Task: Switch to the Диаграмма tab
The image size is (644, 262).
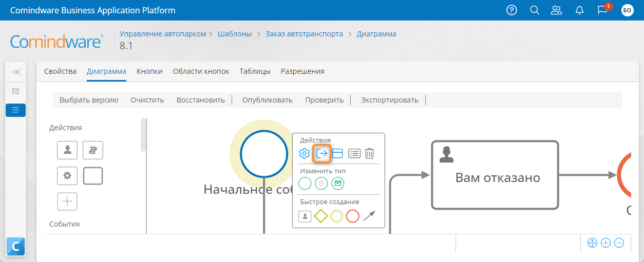Action: [106, 71]
